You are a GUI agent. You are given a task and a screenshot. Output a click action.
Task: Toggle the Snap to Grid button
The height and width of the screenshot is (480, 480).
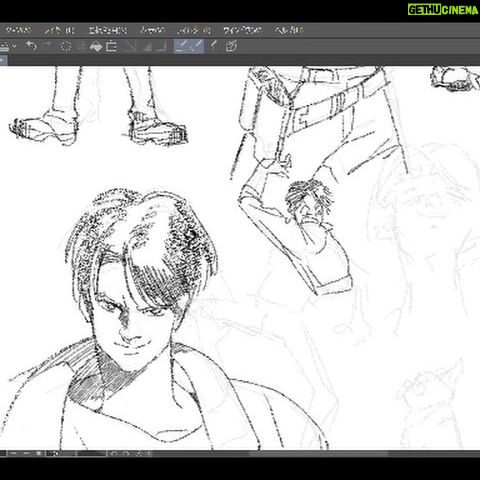point(213,46)
